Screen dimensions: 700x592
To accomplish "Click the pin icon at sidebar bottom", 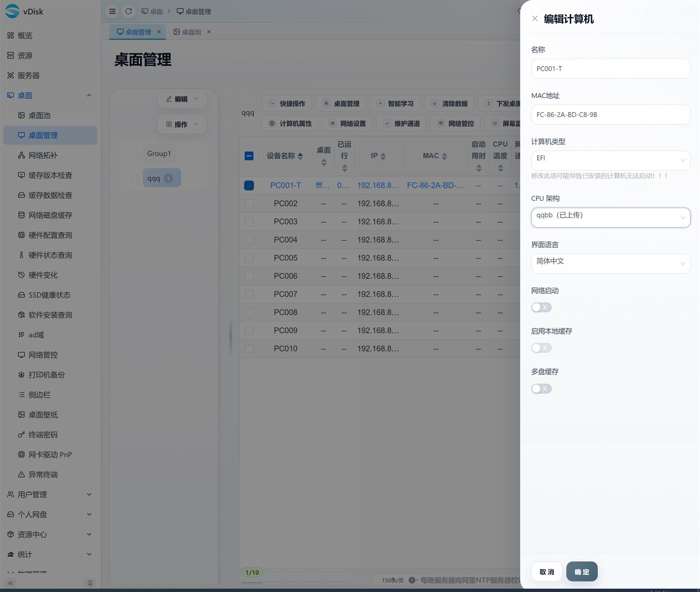I will tap(90, 583).
